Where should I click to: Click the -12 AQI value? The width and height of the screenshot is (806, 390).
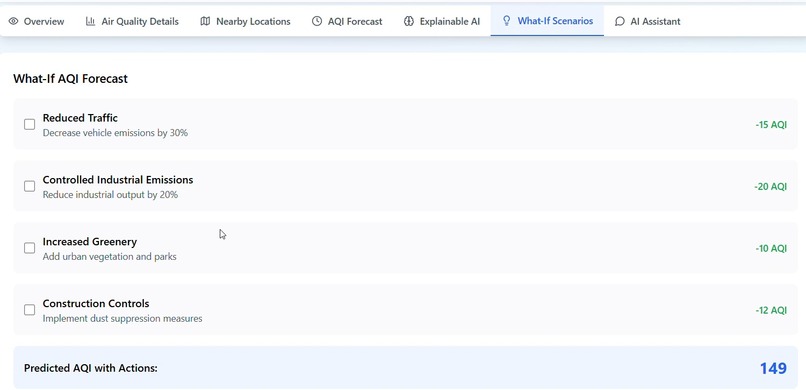coord(771,310)
